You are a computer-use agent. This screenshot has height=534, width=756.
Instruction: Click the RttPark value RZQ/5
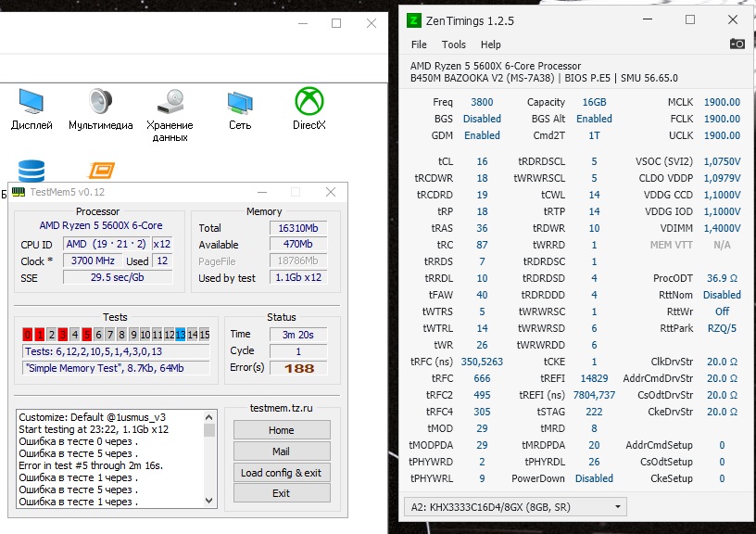(x=722, y=328)
